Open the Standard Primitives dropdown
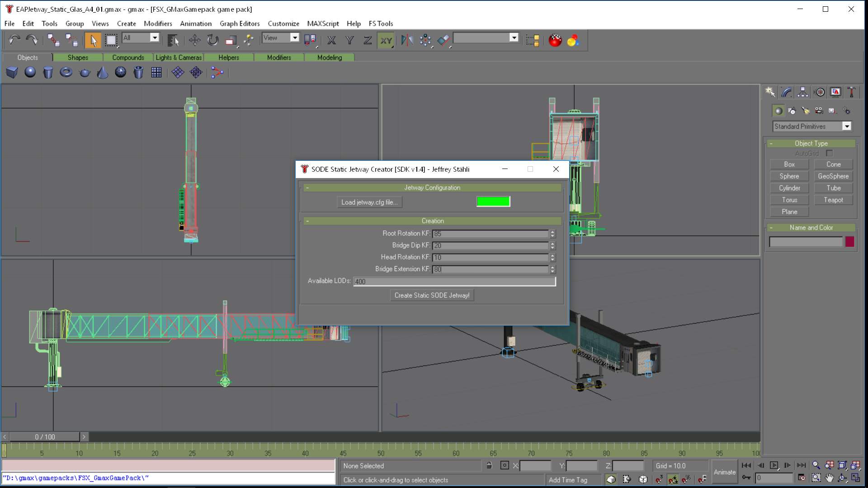 pyautogui.click(x=846, y=127)
